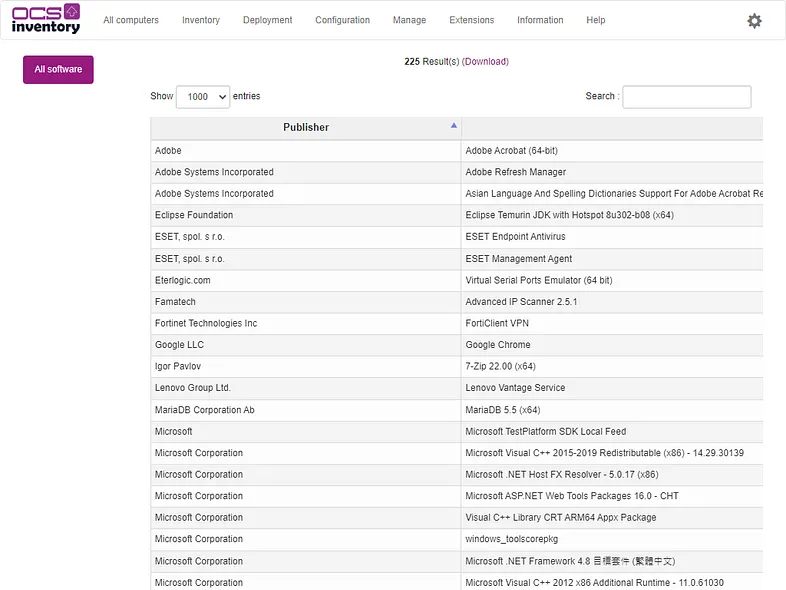
Task: Select Advanced IP Scanner 2.5.1 cell
Action: [x=612, y=302]
